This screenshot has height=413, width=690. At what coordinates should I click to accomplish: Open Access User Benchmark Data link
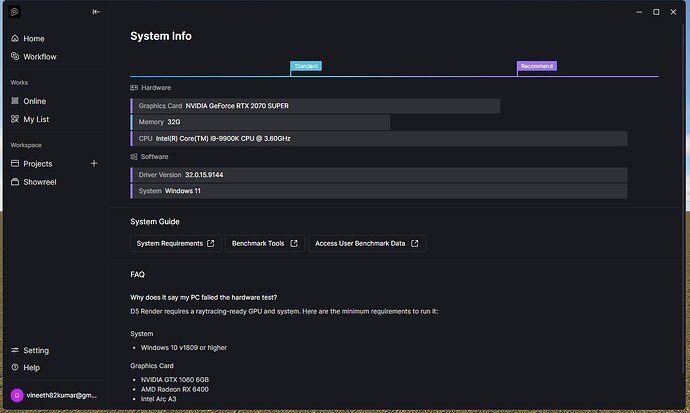[367, 244]
